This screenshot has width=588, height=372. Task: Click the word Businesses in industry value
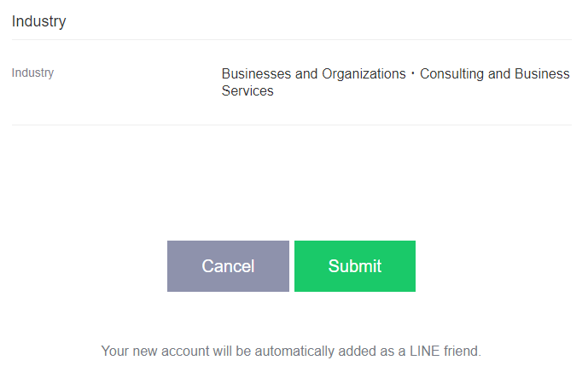pyautogui.click(x=256, y=74)
